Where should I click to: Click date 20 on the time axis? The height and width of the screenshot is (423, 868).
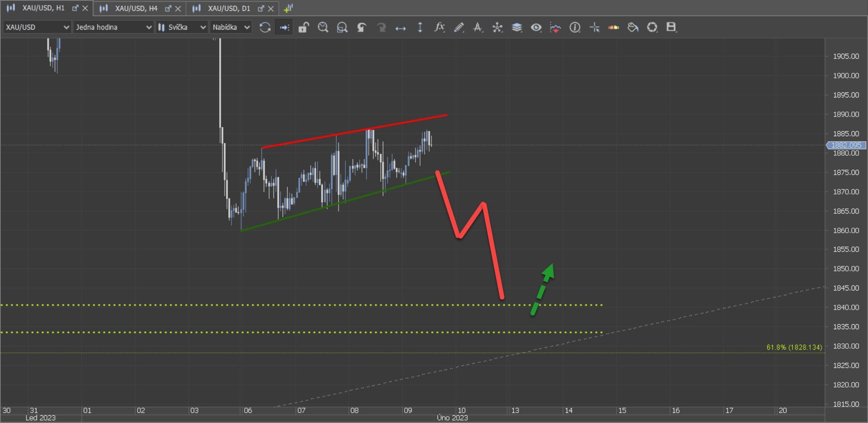783,410
